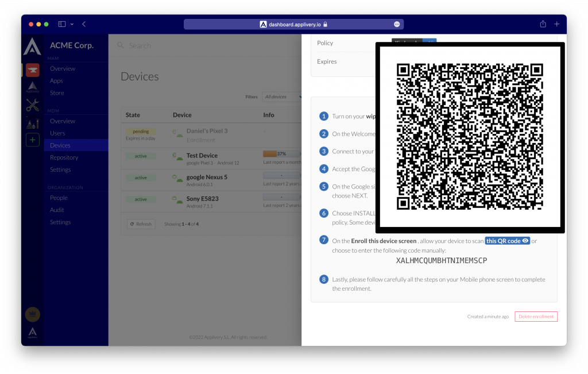This screenshot has height=374, width=588.
Task: Click the ACME Corp. organization name
Action: [x=72, y=45]
